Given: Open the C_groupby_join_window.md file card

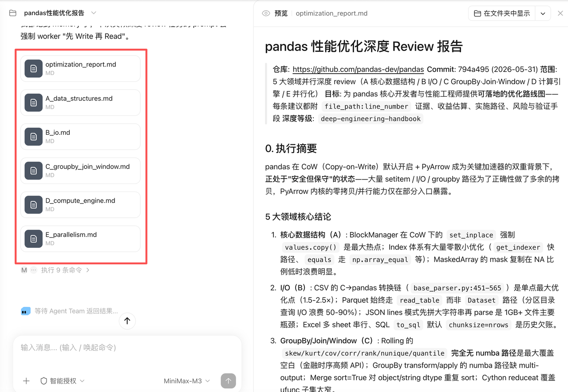Looking at the screenshot, I should point(80,171).
